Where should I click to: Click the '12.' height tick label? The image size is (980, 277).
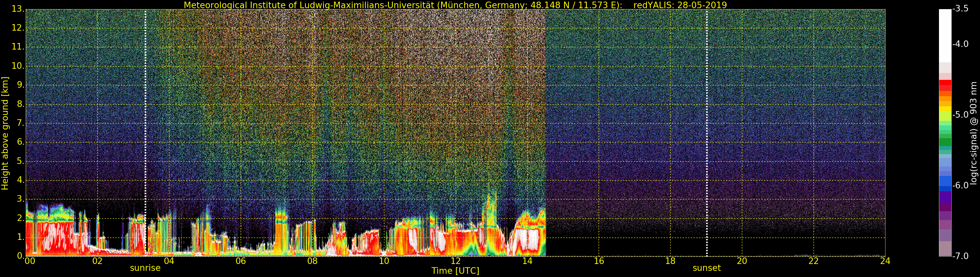tap(18, 28)
